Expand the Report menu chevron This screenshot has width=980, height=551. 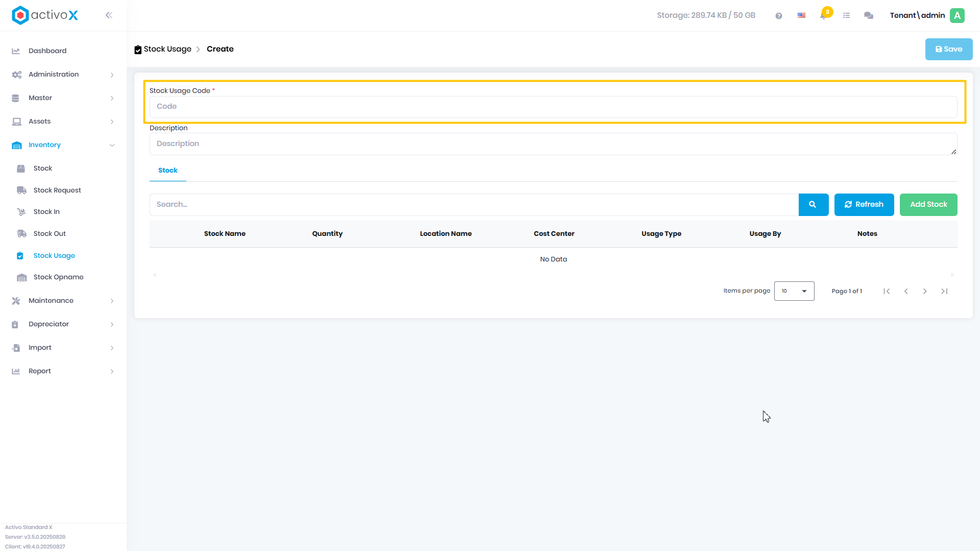[112, 372]
